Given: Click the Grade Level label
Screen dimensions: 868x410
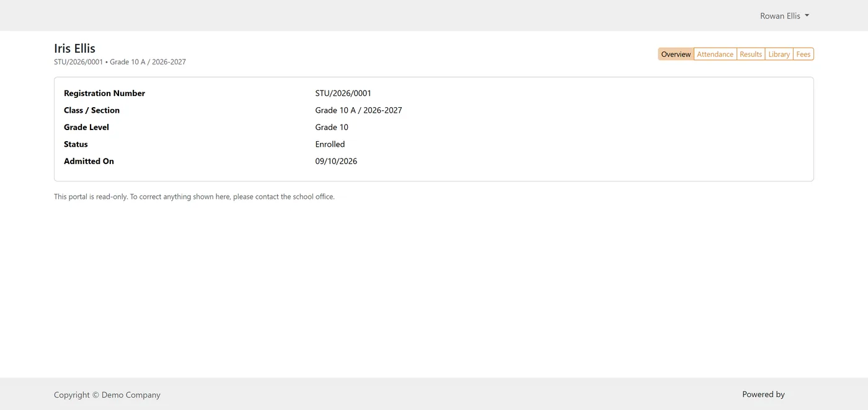Looking at the screenshot, I should point(86,127).
